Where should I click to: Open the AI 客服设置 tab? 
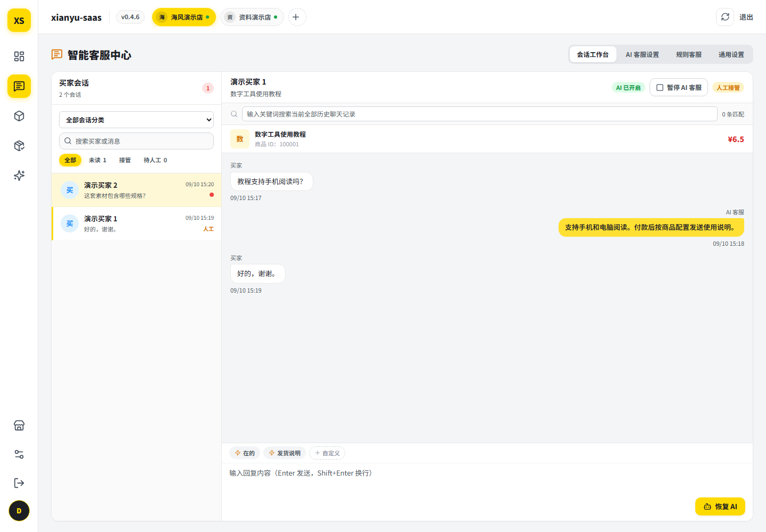[x=642, y=54]
